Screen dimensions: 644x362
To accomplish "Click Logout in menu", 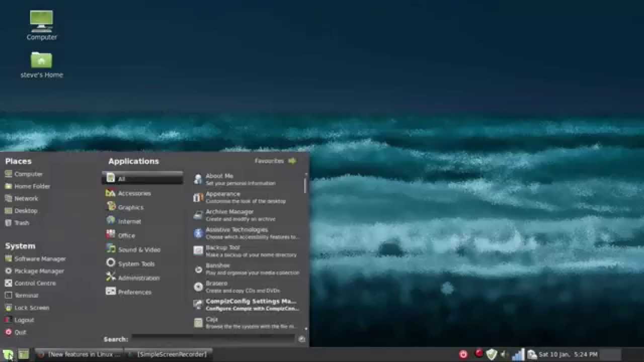I will (x=20, y=320).
